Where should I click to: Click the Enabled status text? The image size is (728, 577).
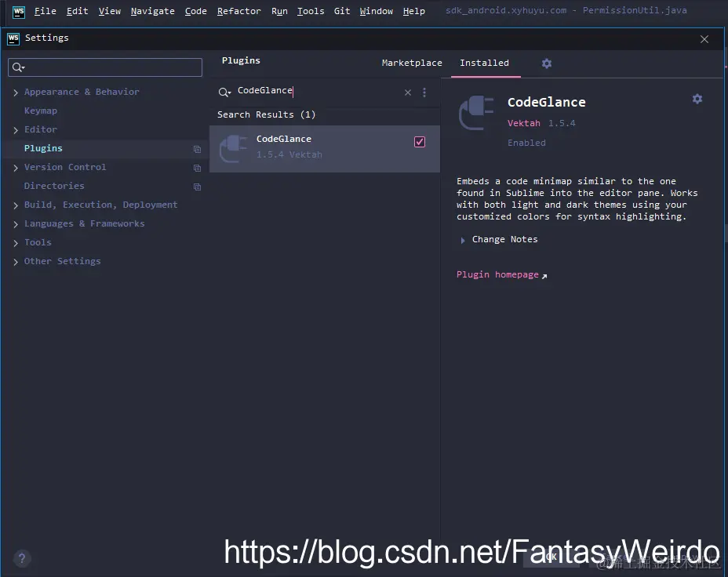tap(526, 143)
